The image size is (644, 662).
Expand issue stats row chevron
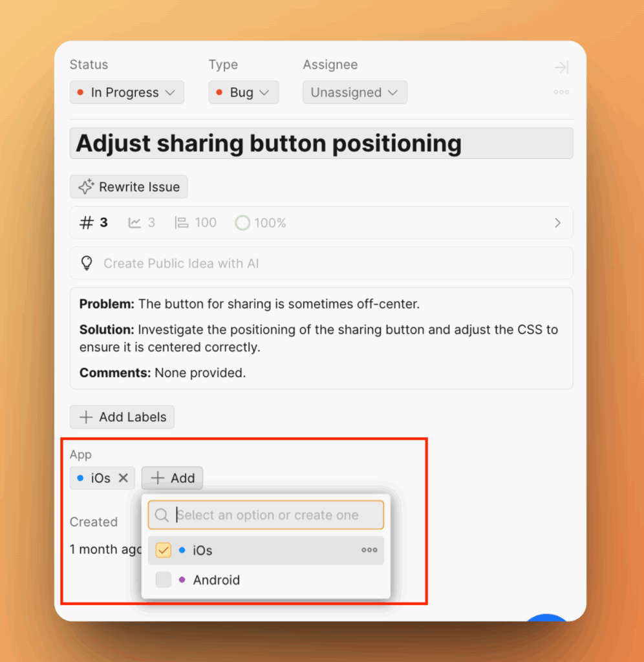tap(558, 222)
